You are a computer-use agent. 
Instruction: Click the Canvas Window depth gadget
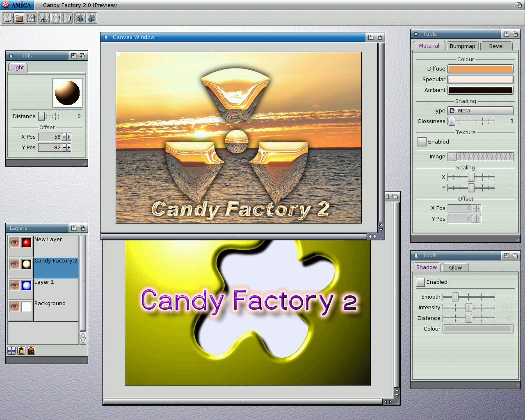[379, 37]
